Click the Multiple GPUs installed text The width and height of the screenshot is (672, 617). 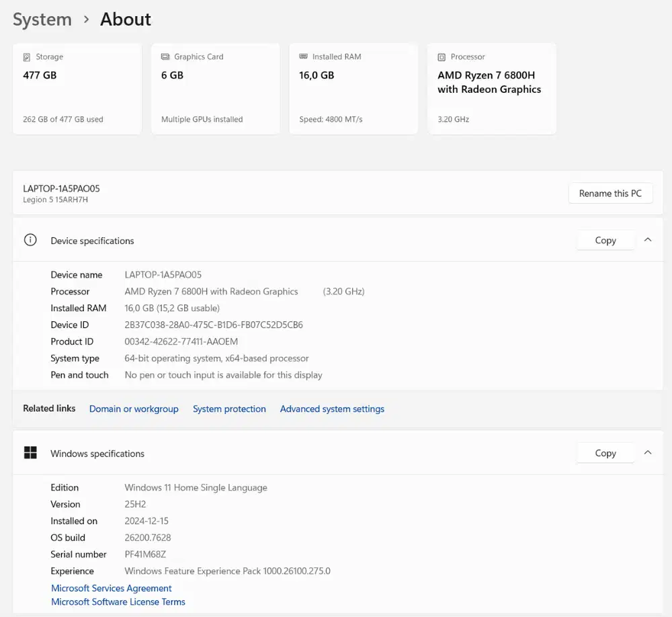[x=202, y=120]
